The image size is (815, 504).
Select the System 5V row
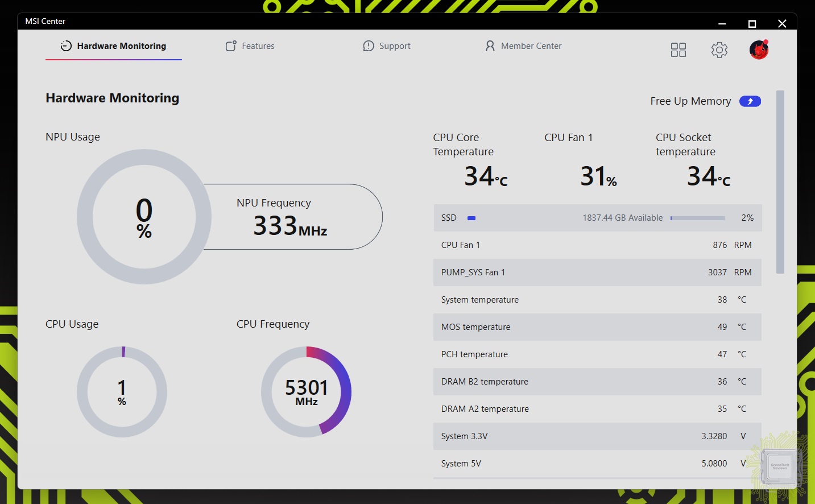[597, 464]
